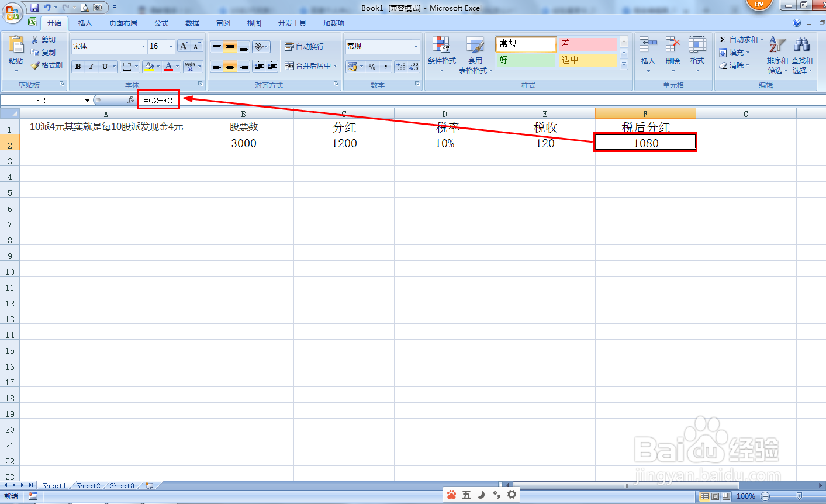Select the Format Painter brush
Viewport: 826px width, 504px height.
pos(35,65)
